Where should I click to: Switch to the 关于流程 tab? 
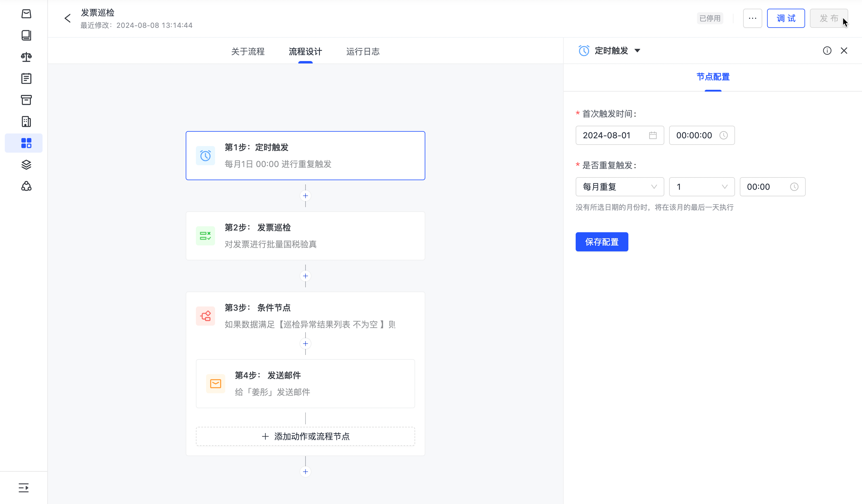click(x=248, y=51)
